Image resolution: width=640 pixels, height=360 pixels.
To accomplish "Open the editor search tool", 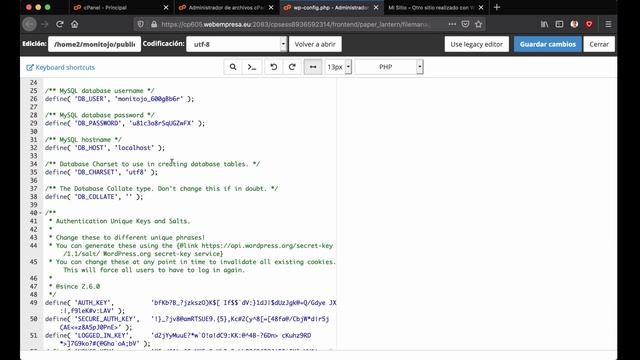I will pos(233,67).
